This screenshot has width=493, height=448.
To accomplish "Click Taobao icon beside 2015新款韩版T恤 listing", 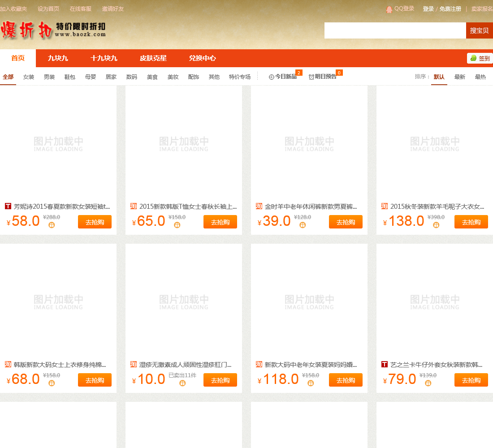I will 133,206.
